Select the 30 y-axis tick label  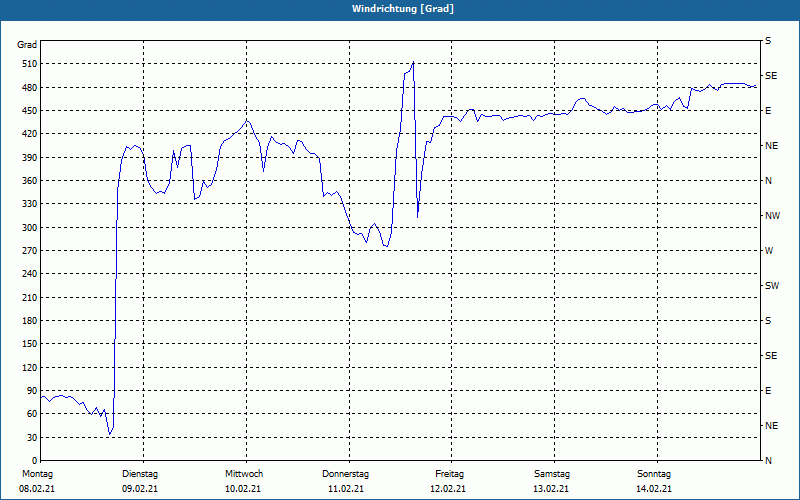(32, 438)
